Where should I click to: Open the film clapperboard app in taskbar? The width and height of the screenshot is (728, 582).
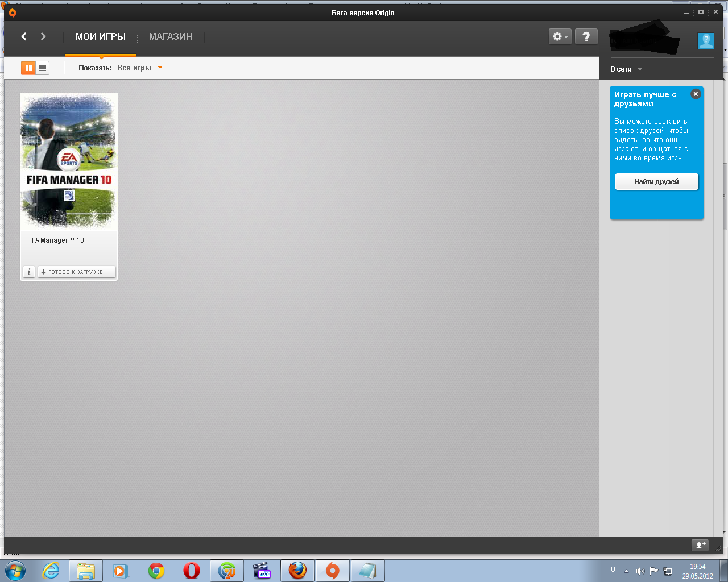(x=262, y=571)
